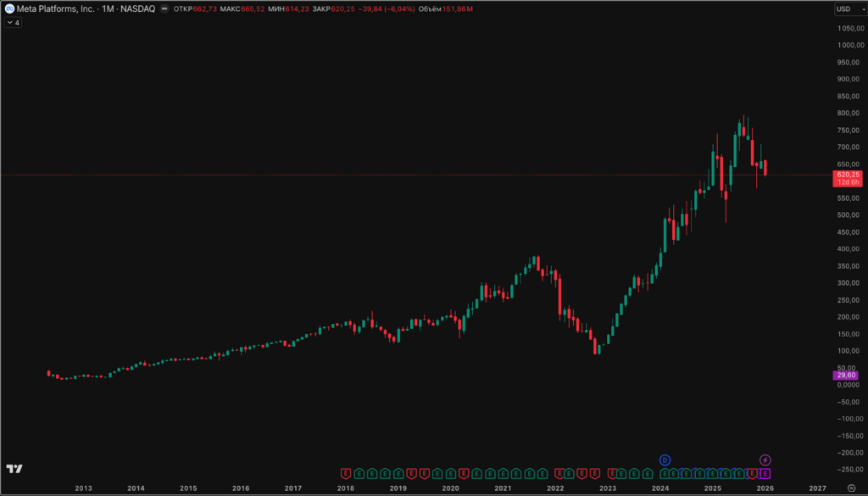Click the Meta Platforms logo icon
868x496 pixels.
(8, 9)
